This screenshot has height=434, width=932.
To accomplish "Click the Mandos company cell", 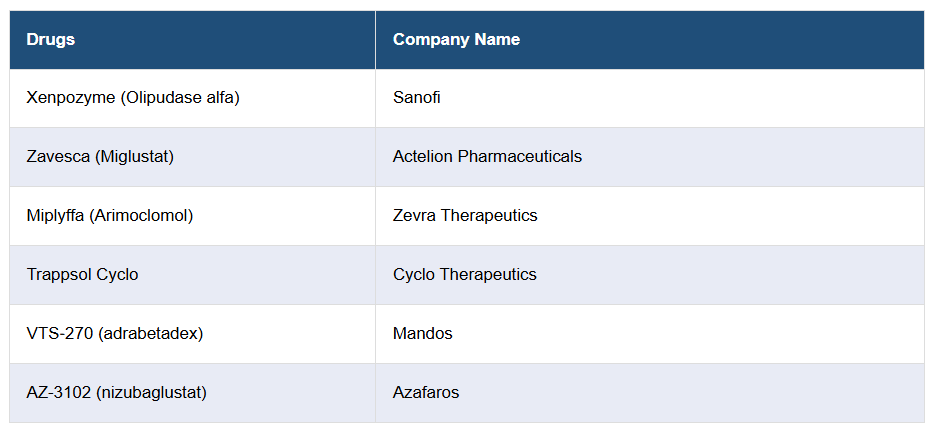I will tap(423, 334).
